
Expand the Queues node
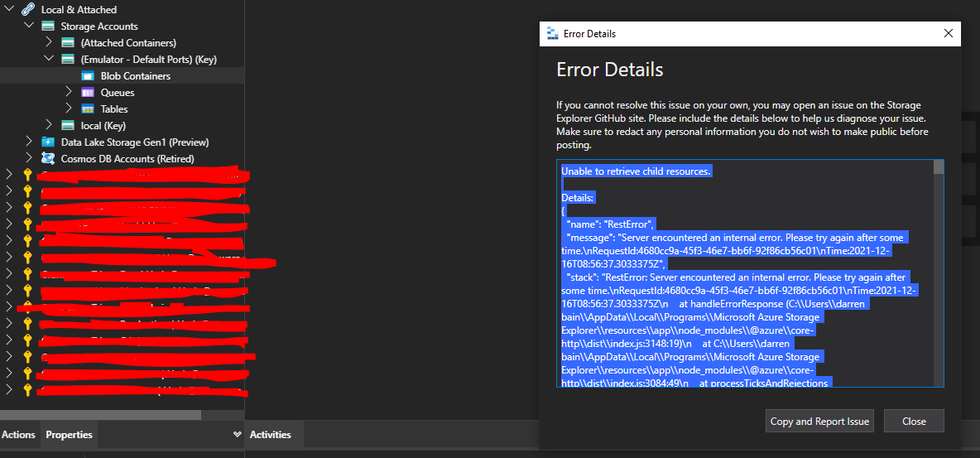pos(69,92)
